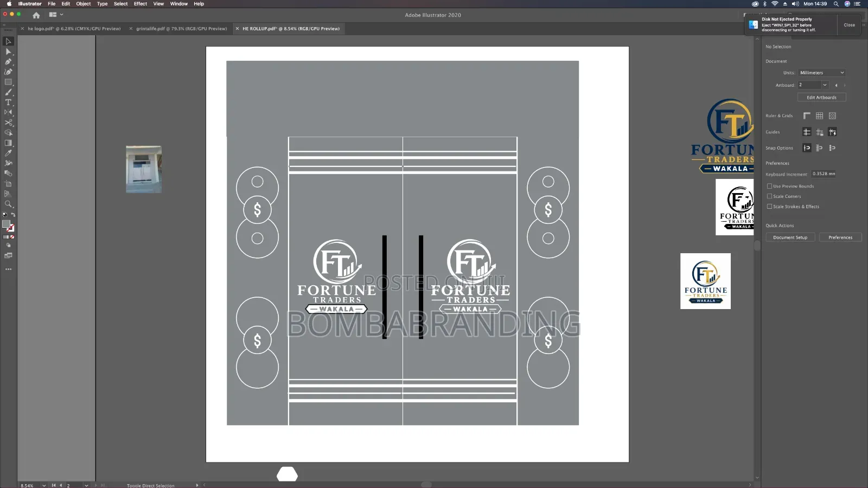The width and height of the screenshot is (868, 488).
Task: Enable Use Preview Bounds checkbox
Action: click(769, 186)
